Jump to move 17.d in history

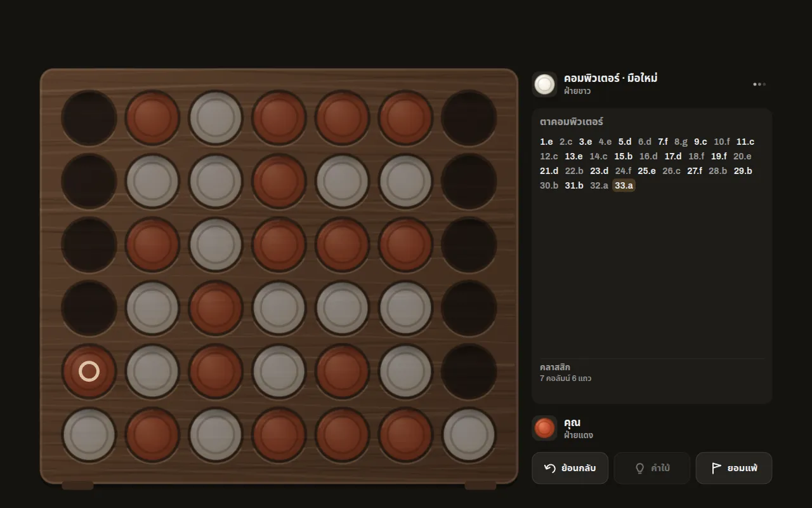673,156
